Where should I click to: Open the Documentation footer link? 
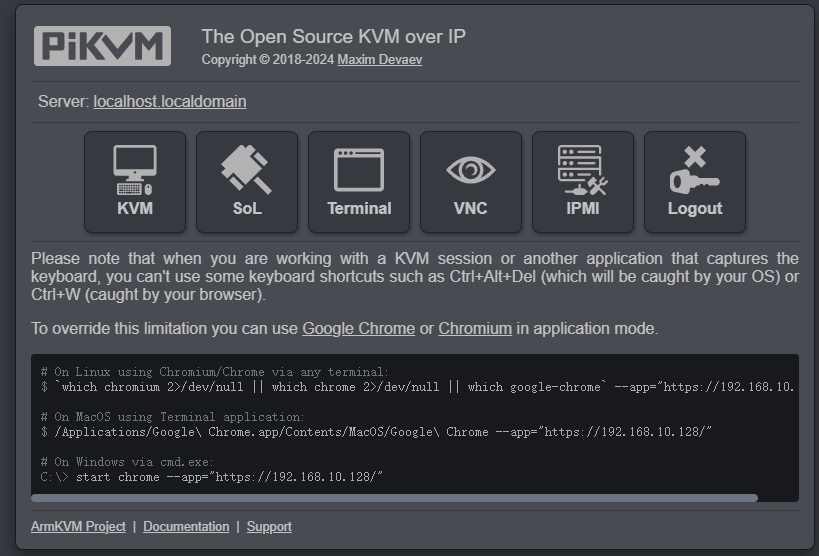click(186, 527)
